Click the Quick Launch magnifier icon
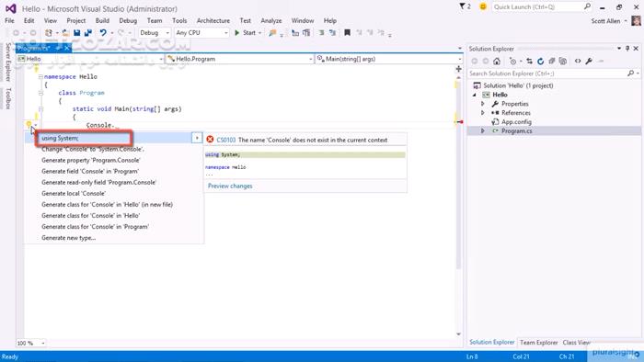The image size is (644, 362). [x=587, y=6]
